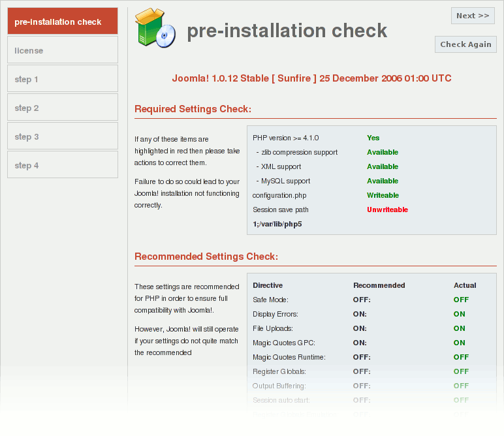
Task: Click the Directive column header
Action: tap(268, 285)
